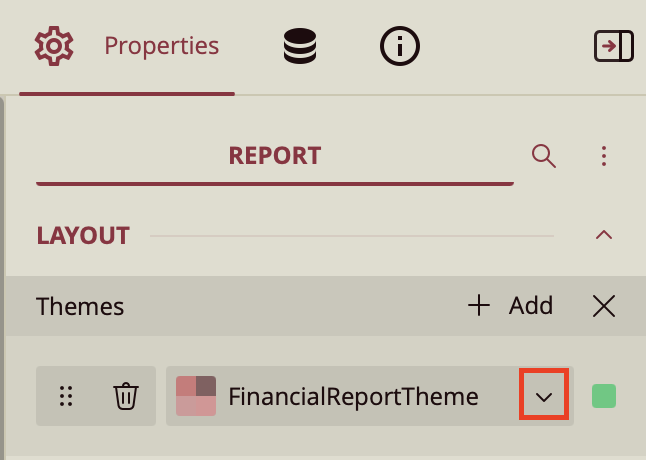Click the FinancialReportTheme name field

coord(353,396)
